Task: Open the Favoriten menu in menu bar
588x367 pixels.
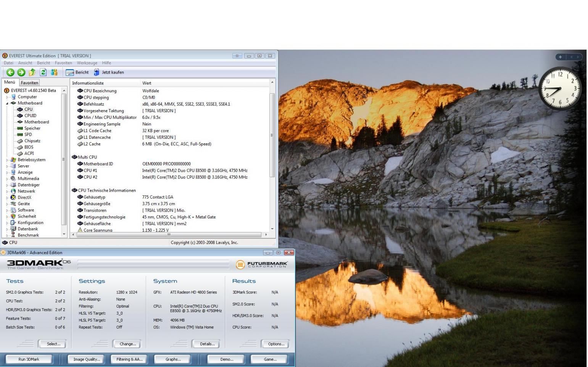Action: click(x=63, y=63)
